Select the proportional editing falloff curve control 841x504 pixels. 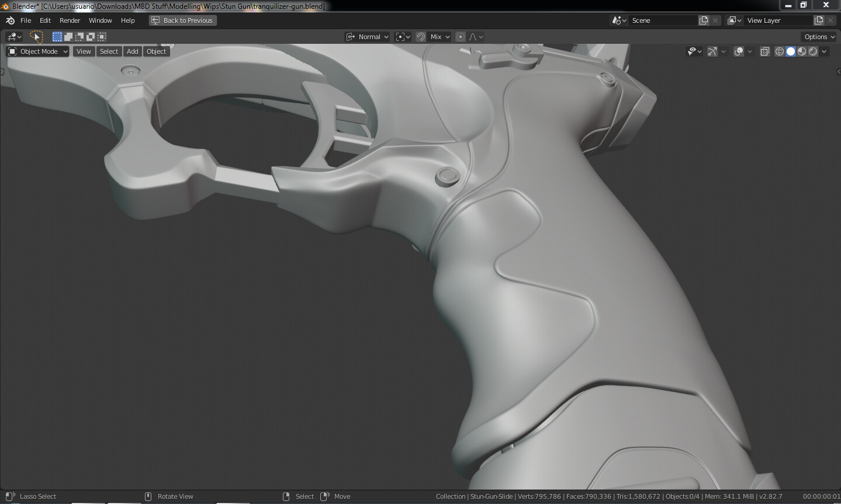[x=475, y=36]
